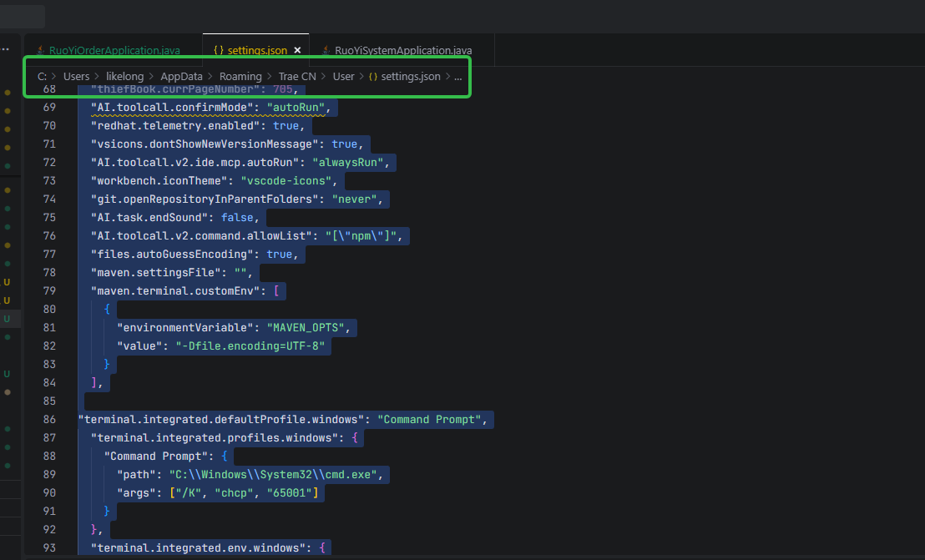
Task: Click the "Command Prompt" key on line 88
Action: (x=156, y=456)
